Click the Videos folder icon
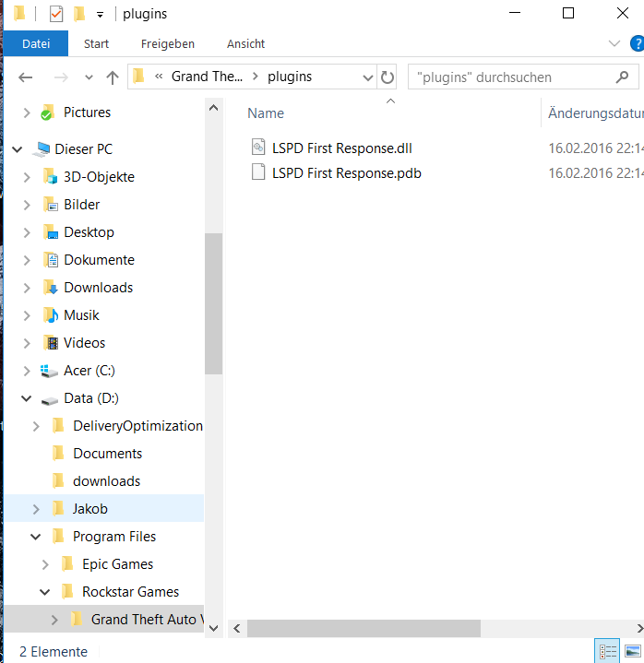This screenshot has width=644, height=663. [51, 343]
